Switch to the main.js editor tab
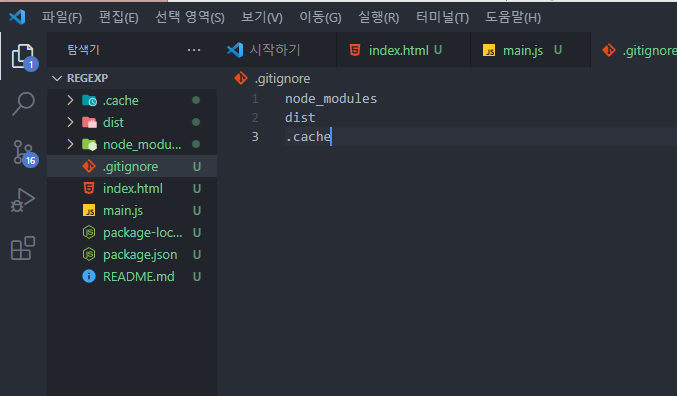The image size is (677, 396). [531, 50]
